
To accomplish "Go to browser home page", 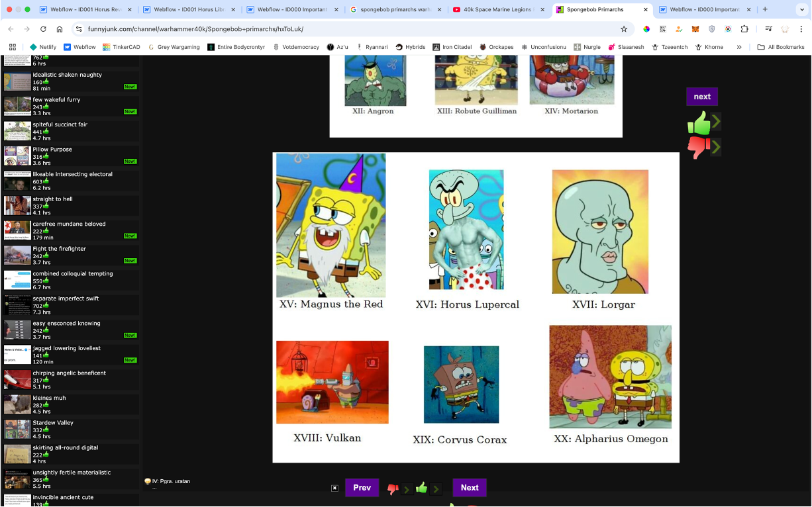I will coord(60,29).
